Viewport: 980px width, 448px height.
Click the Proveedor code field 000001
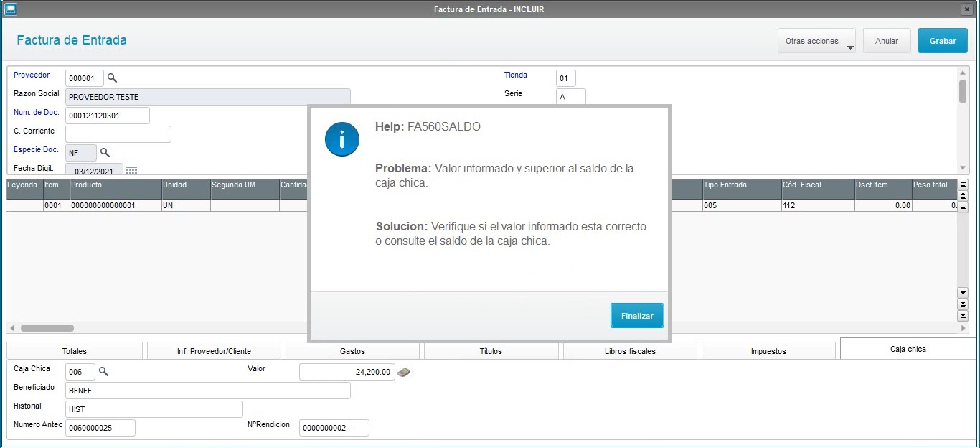[85, 78]
